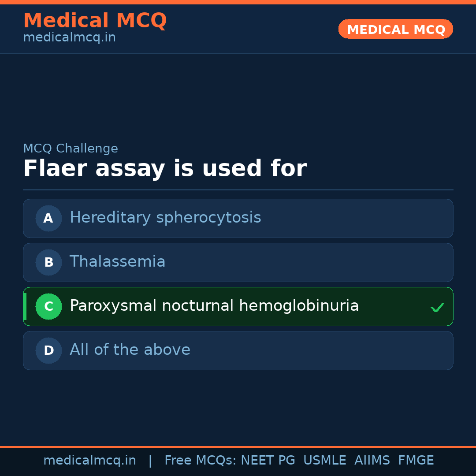
Task: Click the letter B circle icon
Action: (48, 262)
